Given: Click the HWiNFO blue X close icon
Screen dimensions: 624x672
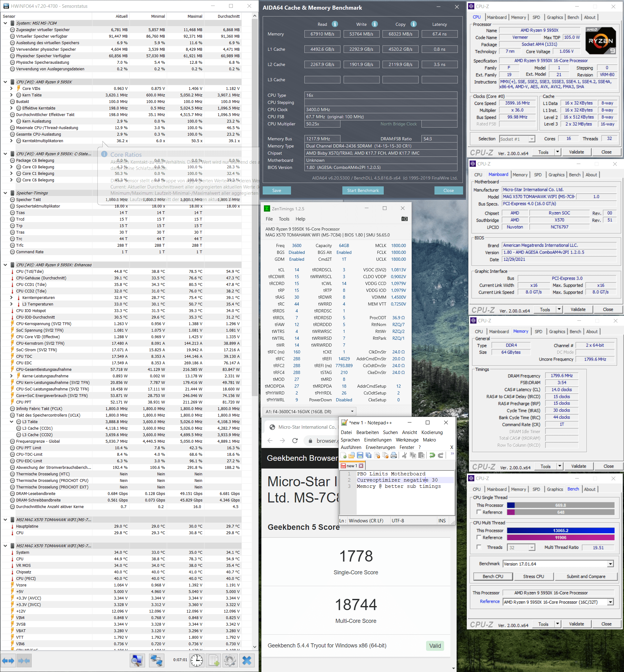Looking at the screenshot, I should click(x=247, y=660).
